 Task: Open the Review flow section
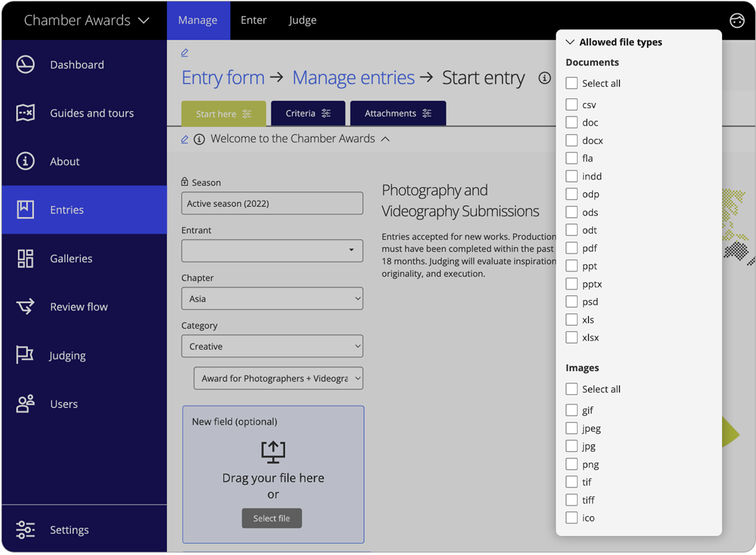point(79,306)
